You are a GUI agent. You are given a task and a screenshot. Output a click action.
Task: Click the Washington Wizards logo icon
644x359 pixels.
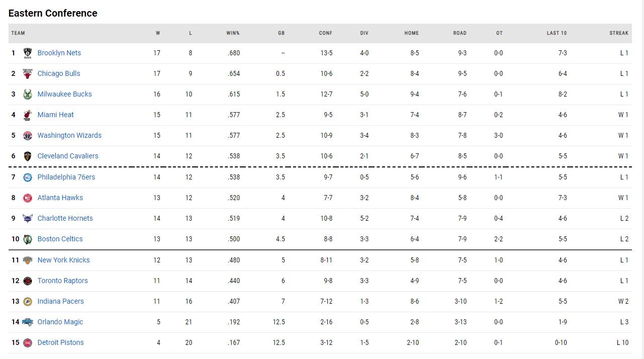tap(28, 136)
